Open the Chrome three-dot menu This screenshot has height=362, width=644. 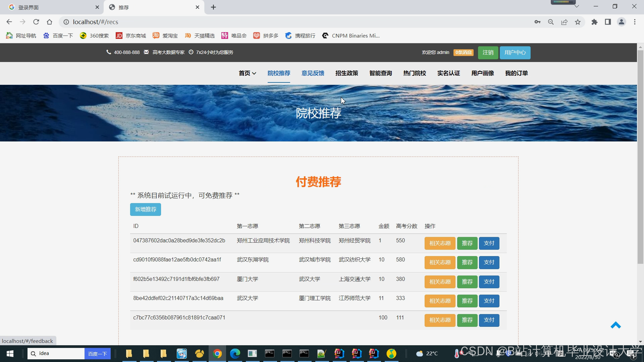(635, 22)
